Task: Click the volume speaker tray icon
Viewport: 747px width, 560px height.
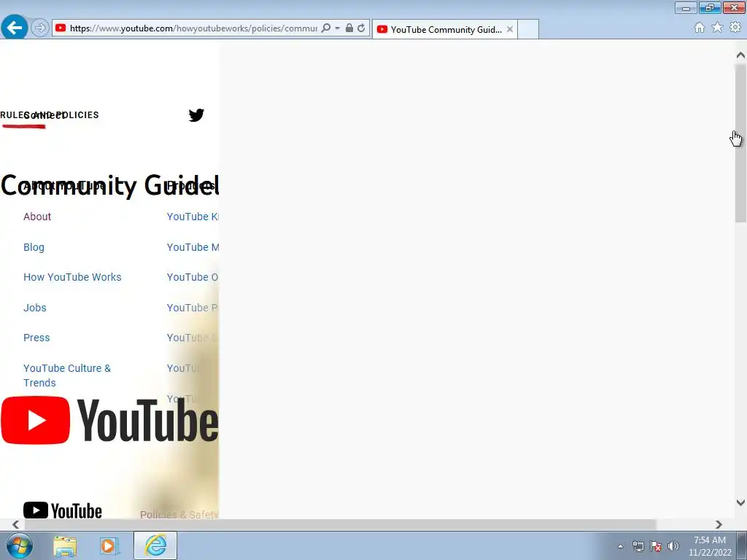Action: click(673, 546)
